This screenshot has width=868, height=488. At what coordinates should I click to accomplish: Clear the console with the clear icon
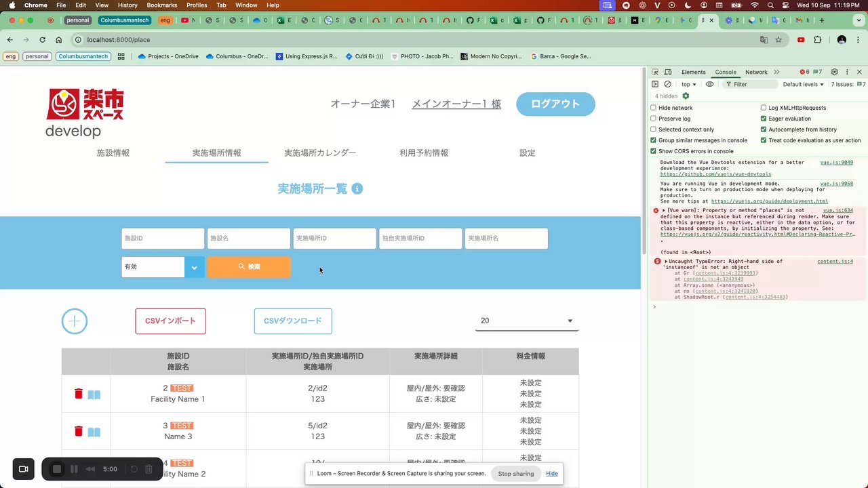point(668,84)
